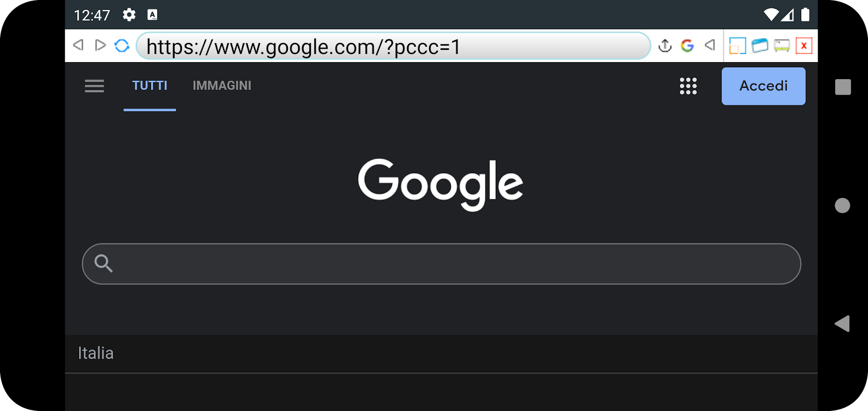Viewport: 868px width, 411px height.
Task: Tap the magnifying glass search icon
Action: (x=103, y=263)
